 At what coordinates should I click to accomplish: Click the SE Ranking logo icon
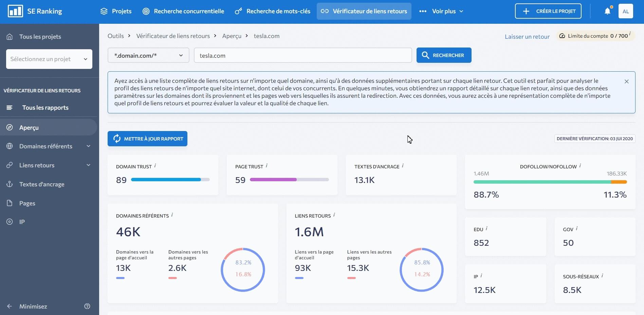pos(15,11)
